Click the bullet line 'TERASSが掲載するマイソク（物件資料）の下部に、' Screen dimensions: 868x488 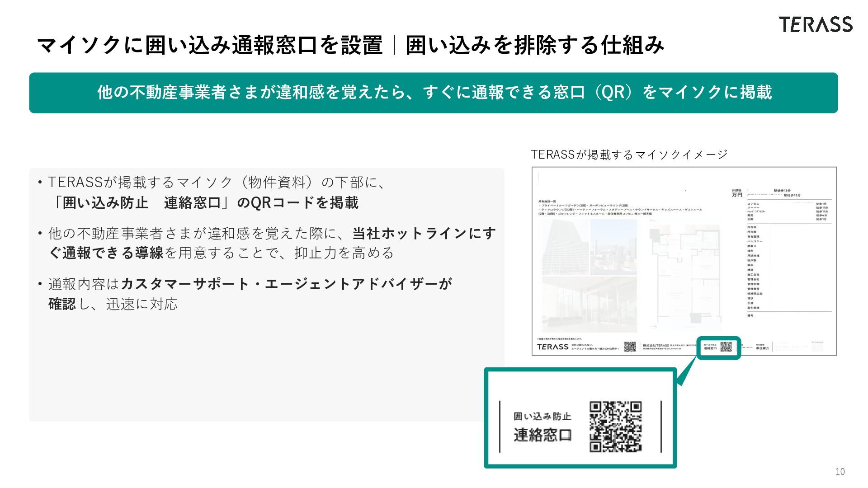point(217,182)
